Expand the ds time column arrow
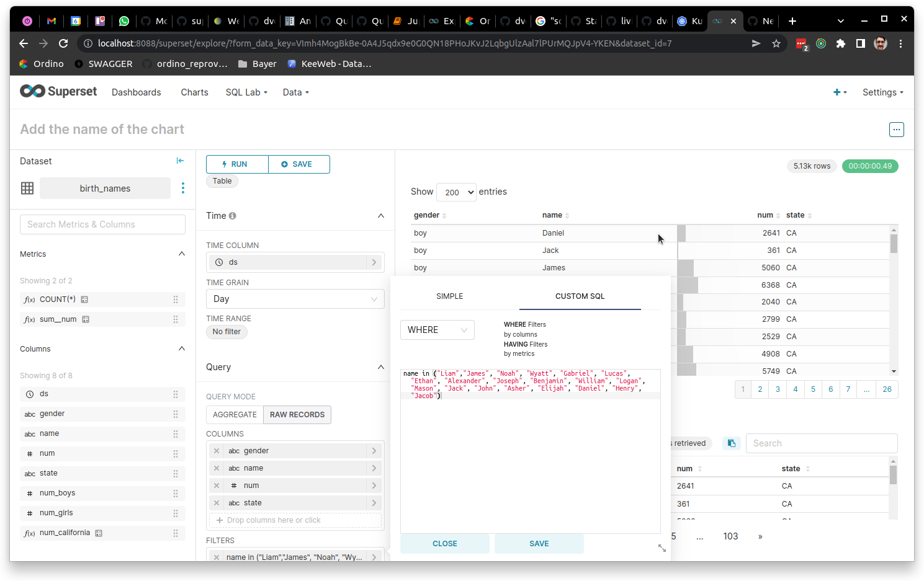 (374, 262)
